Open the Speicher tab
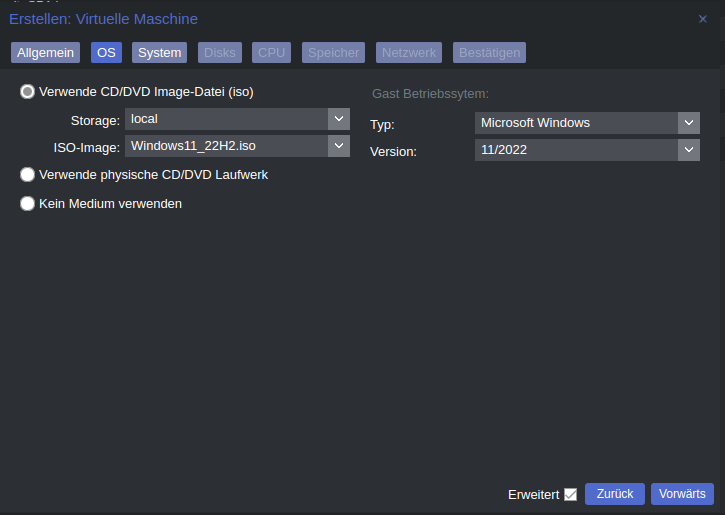The height and width of the screenshot is (515, 725). (x=333, y=53)
